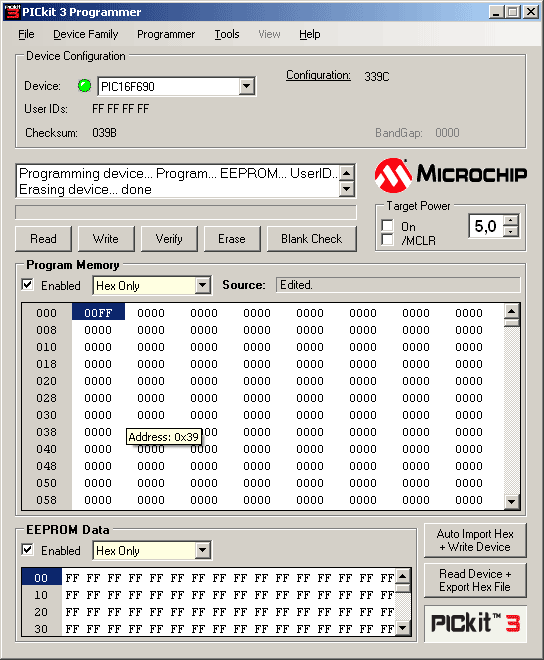Click the configuration word 339C
Viewport: 544px width, 660px height.
[x=377, y=77]
